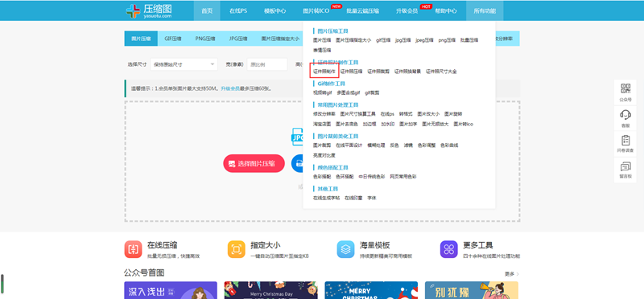Select 证件照尺寸大全 in the dropdown menu
This screenshot has height=299, width=644.
pos(441,72)
